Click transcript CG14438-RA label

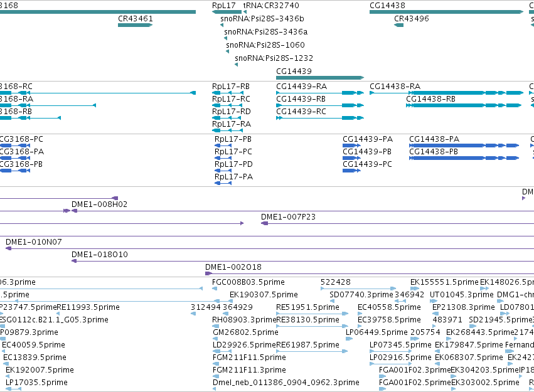(x=395, y=87)
